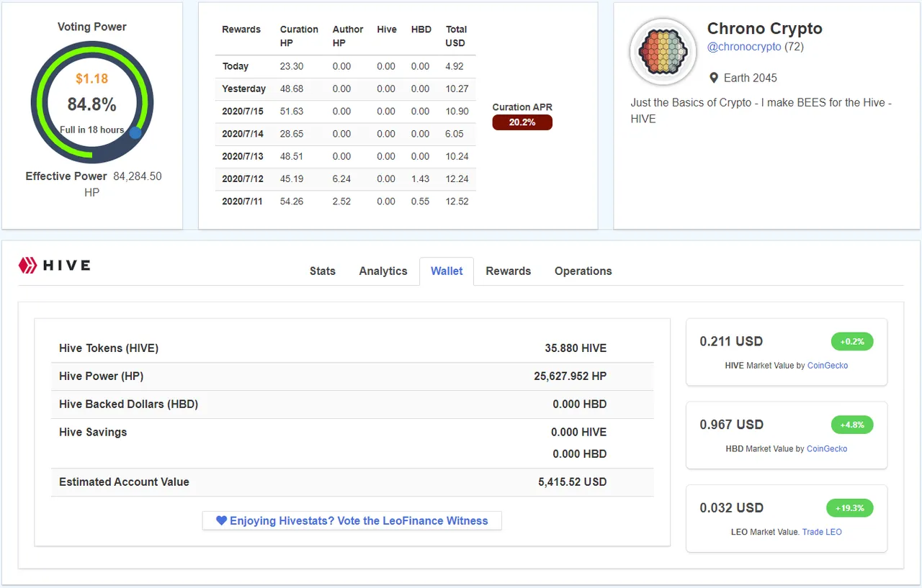
Task: Click the 2020/7/11 rewards row date
Action: [243, 202]
